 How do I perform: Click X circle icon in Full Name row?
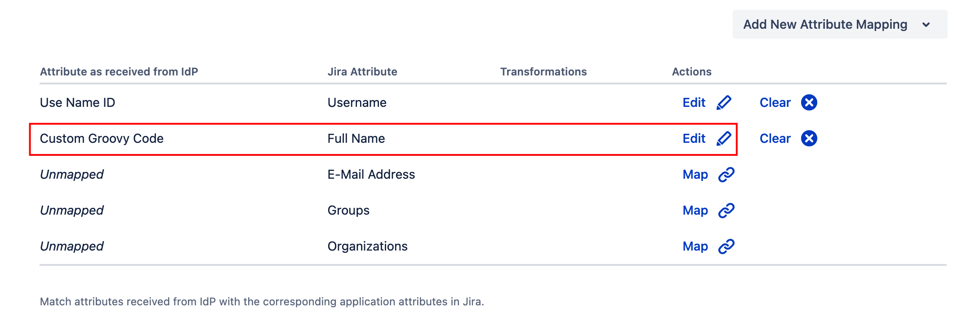(809, 139)
